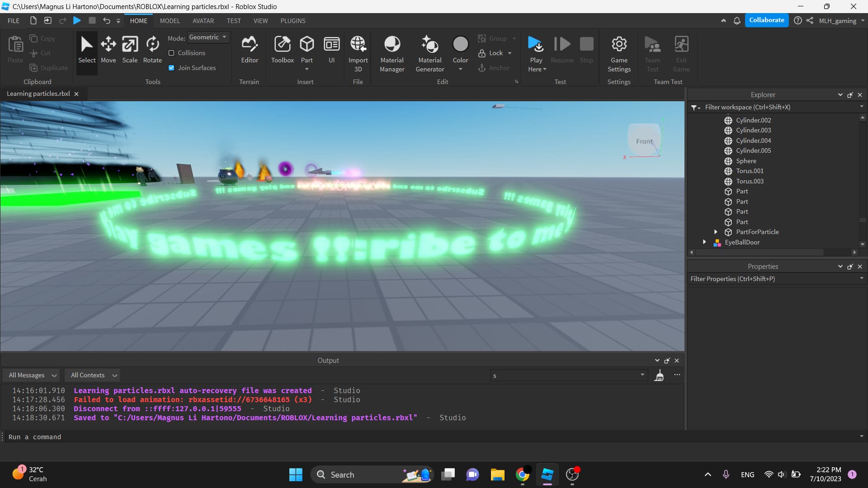The width and height of the screenshot is (868, 488).
Task: Open the PLUGINS ribbon tab
Action: click(x=293, y=20)
